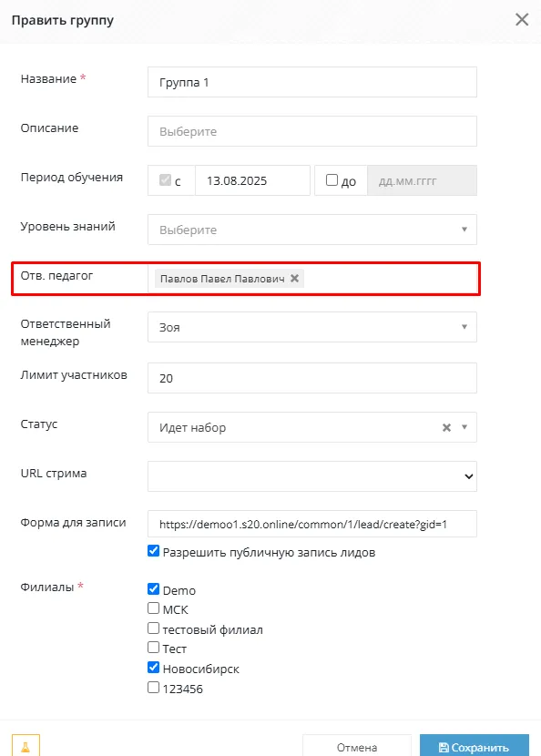The image size is (541, 756).
Task: Enable the 'до' end date checkbox
Action: 332,179
